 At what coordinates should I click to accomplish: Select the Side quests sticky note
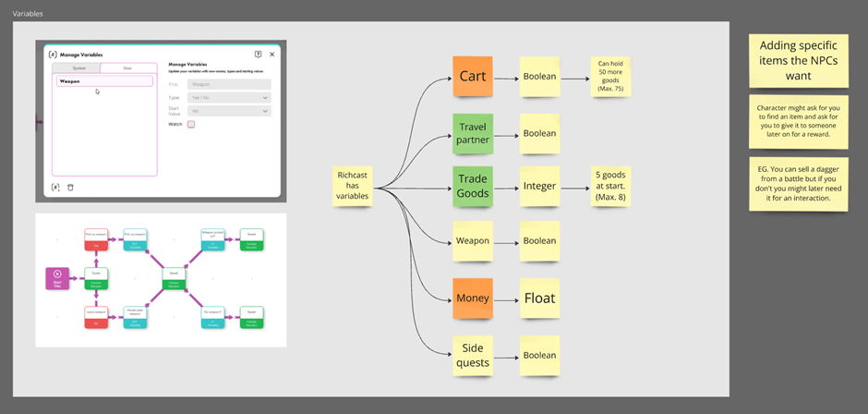coord(476,356)
